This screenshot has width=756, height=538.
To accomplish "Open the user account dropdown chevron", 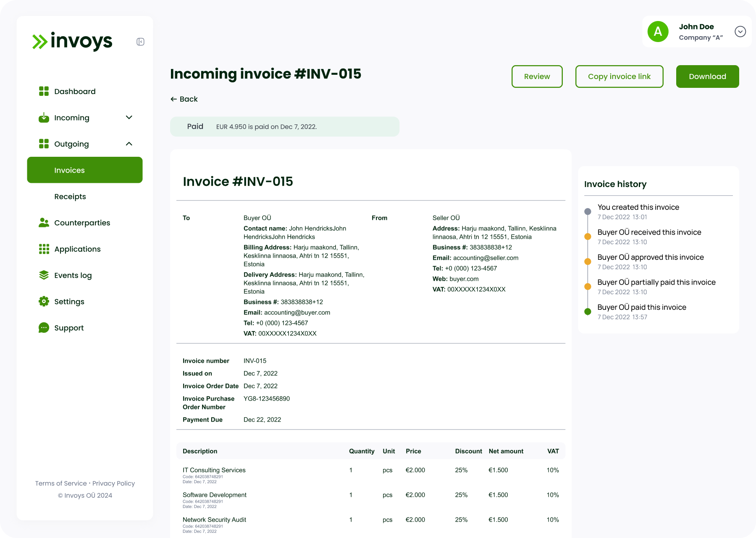I will click(740, 32).
